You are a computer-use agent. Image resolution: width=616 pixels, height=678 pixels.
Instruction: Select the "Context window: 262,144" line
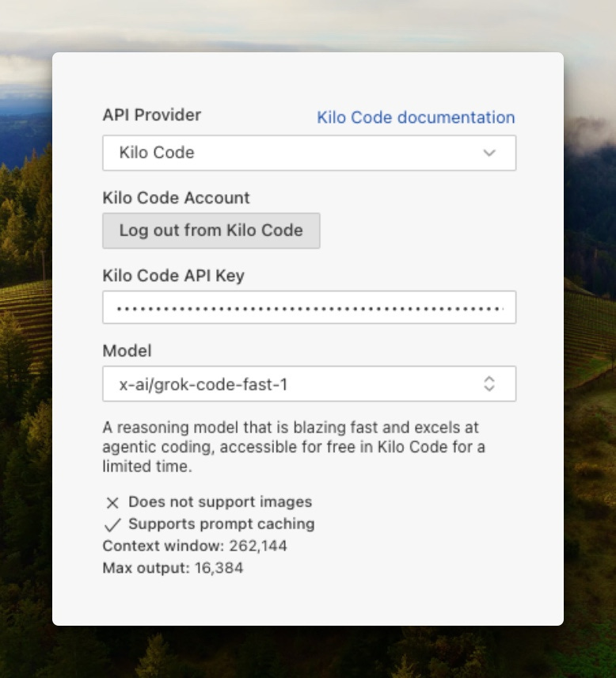coord(195,546)
